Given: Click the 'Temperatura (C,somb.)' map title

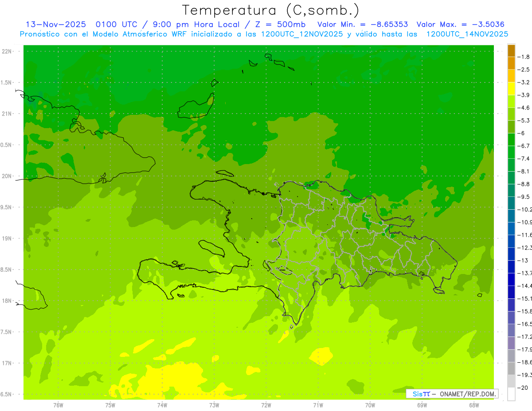Looking at the screenshot, I should tap(270, 10).
